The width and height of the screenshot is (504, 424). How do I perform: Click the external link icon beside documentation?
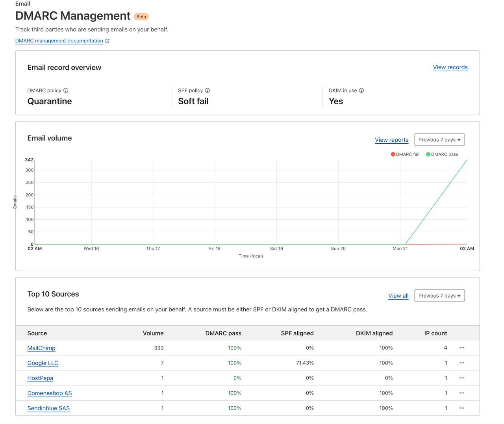(107, 41)
